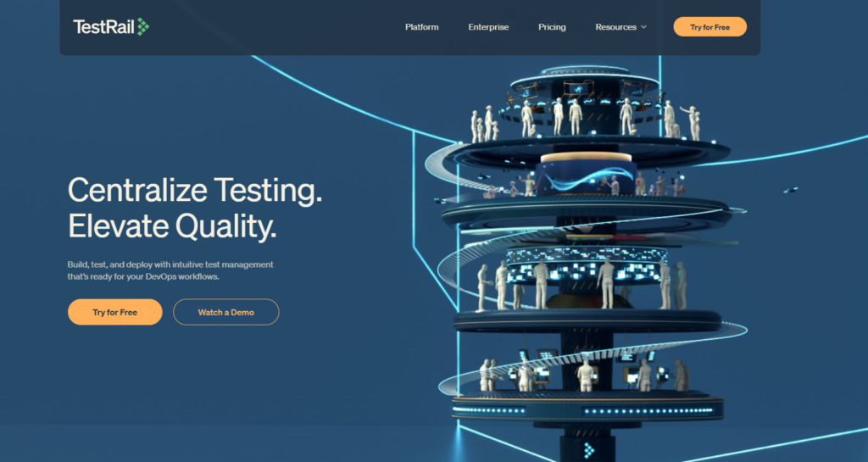Viewport: 868px width, 462px height.
Task: Click the TestRail logo
Action: tap(111, 26)
